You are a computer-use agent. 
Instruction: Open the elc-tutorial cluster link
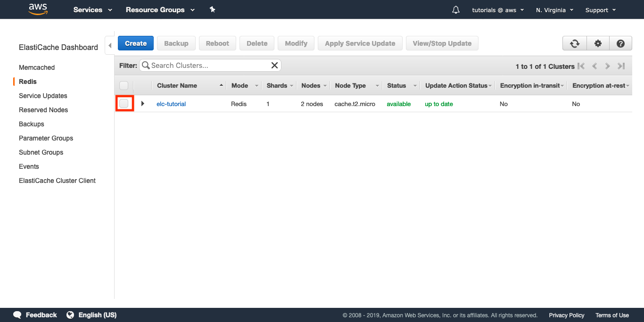coord(171,104)
